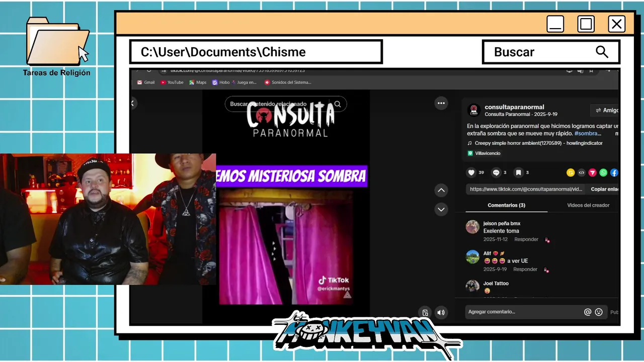
Task: Open the Creepy simple horror ambient sound
Action: (535, 143)
